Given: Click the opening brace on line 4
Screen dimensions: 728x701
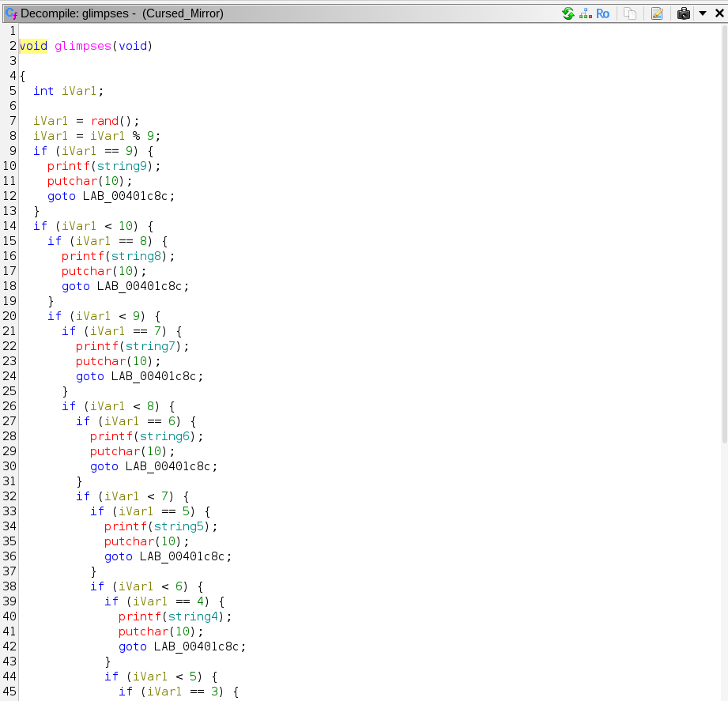Looking at the screenshot, I should click(x=22, y=76).
